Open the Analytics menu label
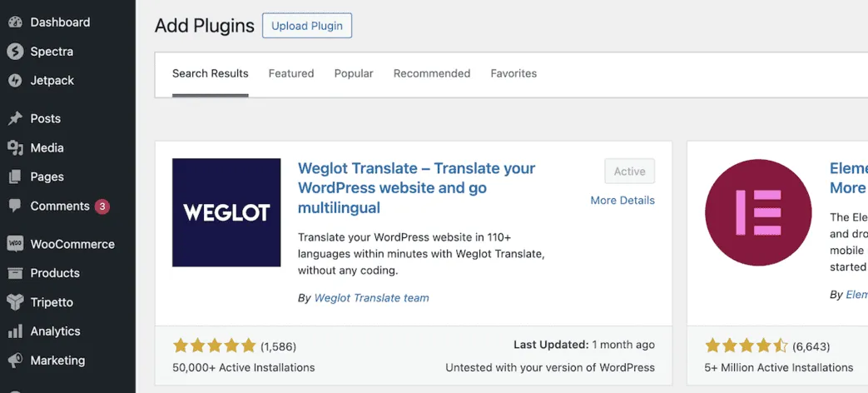This screenshot has width=868, height=393. (56, 331)
